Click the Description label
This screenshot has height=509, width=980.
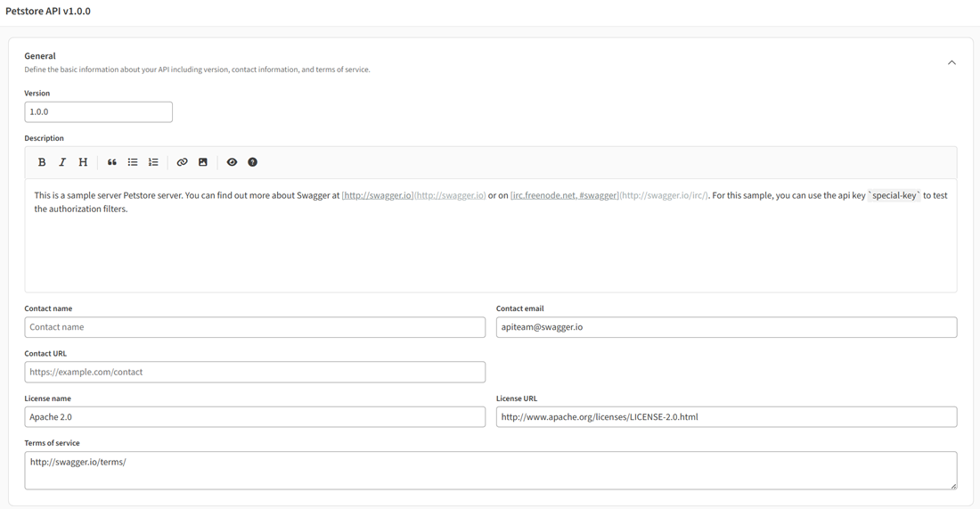click(x=44, y=138)
